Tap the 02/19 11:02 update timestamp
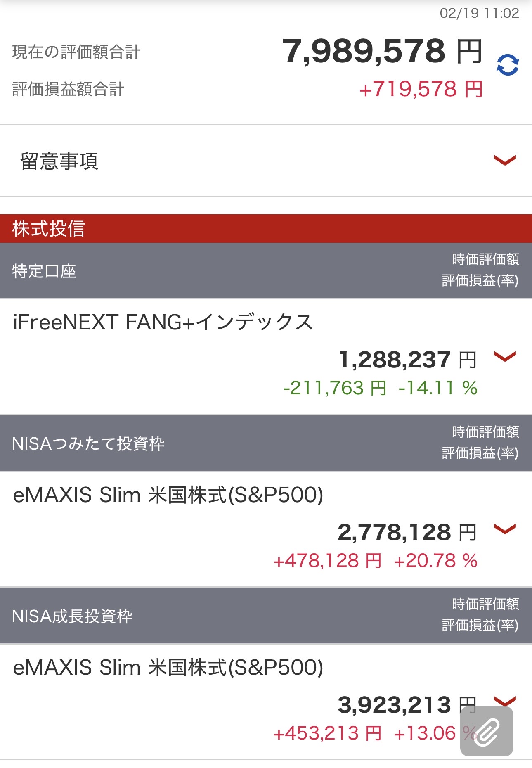The image size is (532, 768). [x=479, y=13]
